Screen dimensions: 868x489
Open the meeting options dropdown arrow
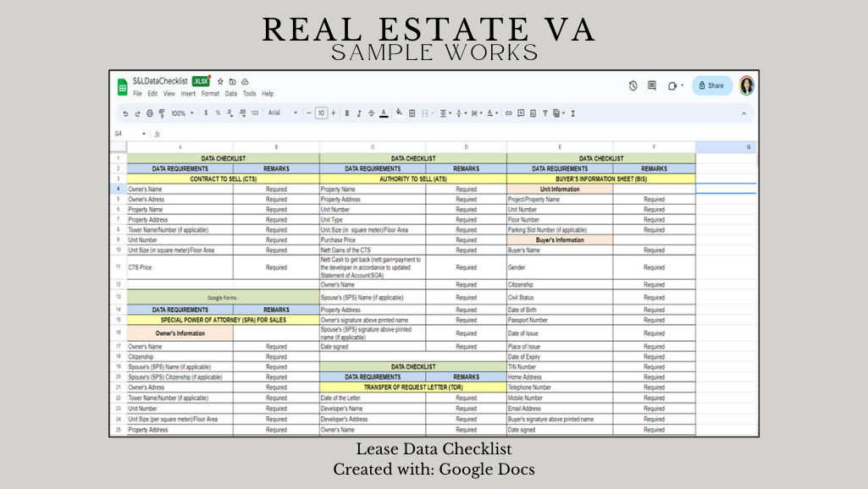682,85
